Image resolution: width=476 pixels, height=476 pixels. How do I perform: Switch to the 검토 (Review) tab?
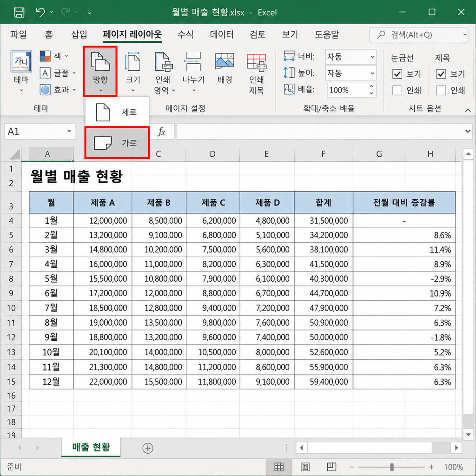pyautogui.click(x=258, y=34)
